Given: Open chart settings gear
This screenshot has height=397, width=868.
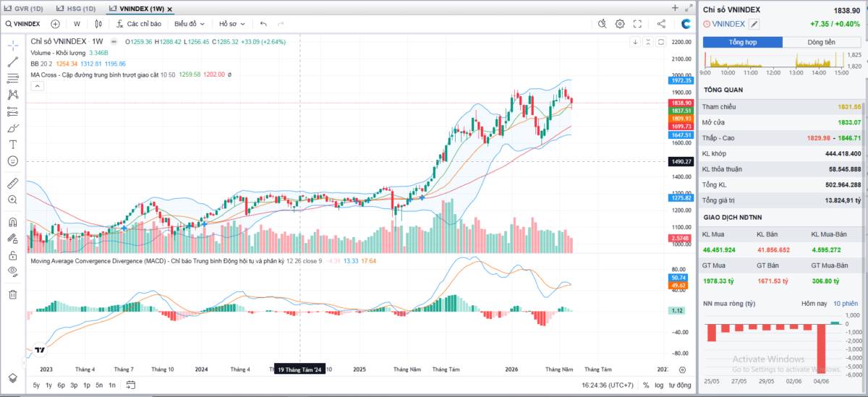Looking at the screenshot, I should (620, 24).
